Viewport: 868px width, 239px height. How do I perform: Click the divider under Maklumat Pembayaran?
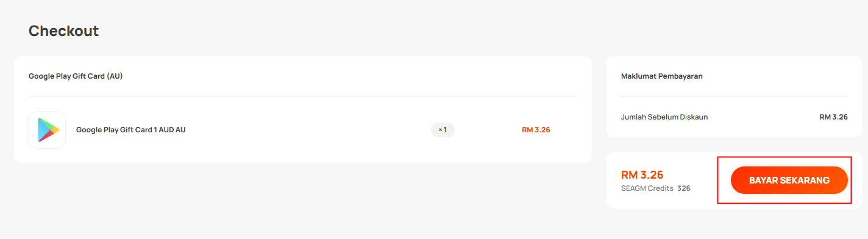click(x=735, y=96)
